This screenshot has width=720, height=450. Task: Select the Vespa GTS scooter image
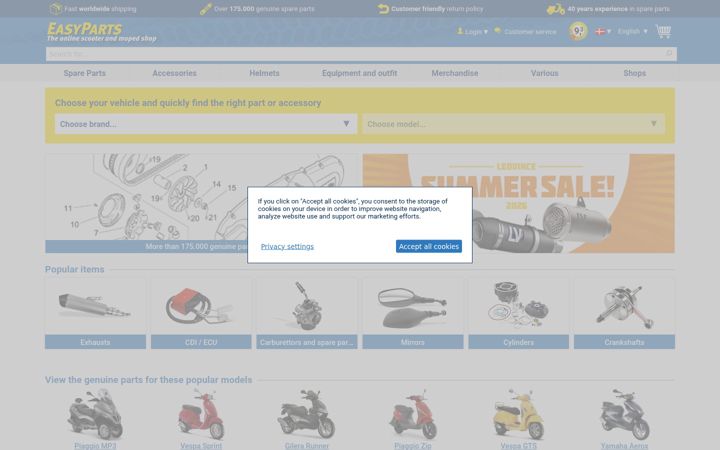point(518,414)
